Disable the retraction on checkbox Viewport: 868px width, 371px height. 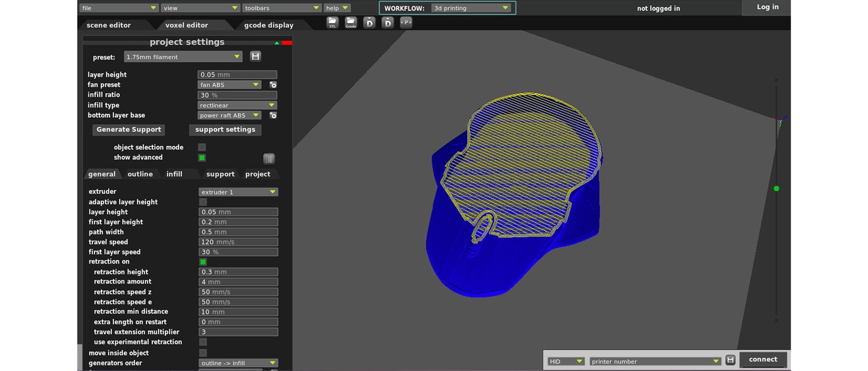coord(203,262)
